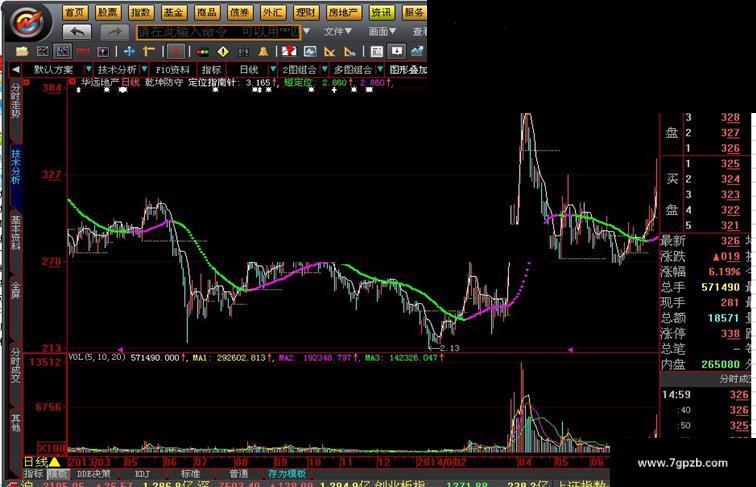This screenshot has width=756, height=487.
Task: Select the highlighted chart-tools toolbar icon
Action: 63,51
